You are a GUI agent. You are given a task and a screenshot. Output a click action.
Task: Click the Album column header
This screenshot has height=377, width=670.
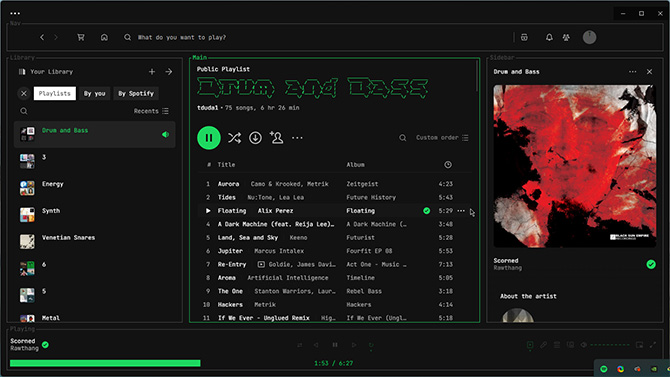coord(356,165)
